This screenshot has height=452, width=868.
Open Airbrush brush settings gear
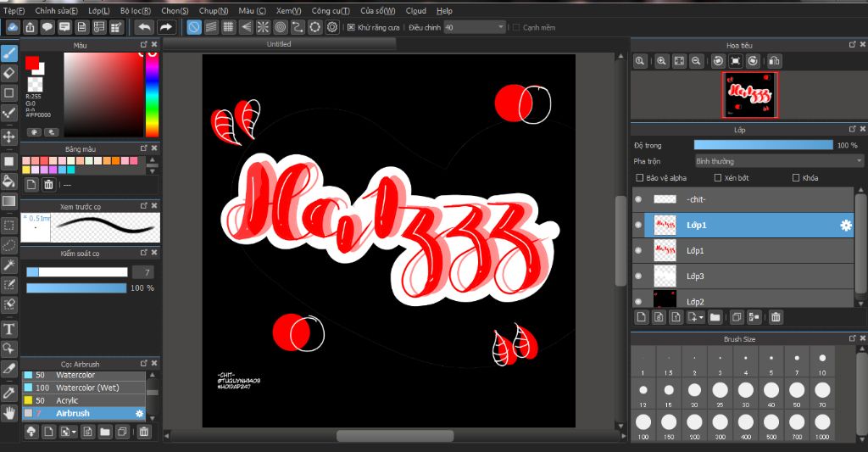[140, 414]
